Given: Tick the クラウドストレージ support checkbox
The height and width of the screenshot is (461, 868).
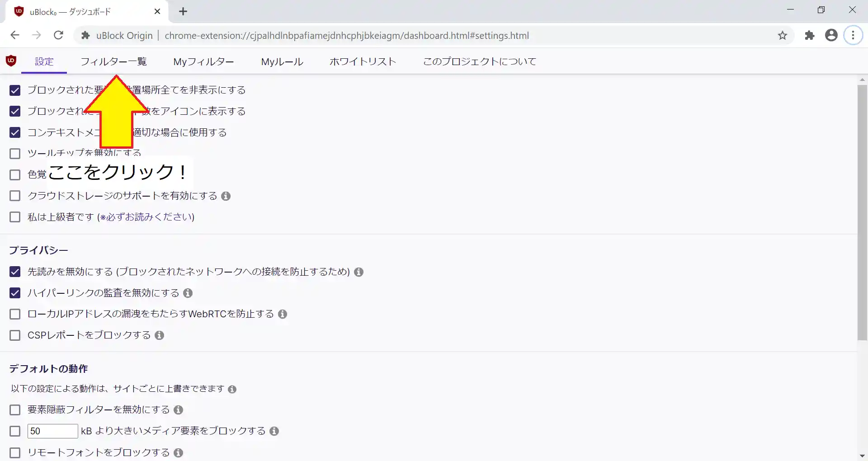Looking at the screenshot, I should coord(15,196).
